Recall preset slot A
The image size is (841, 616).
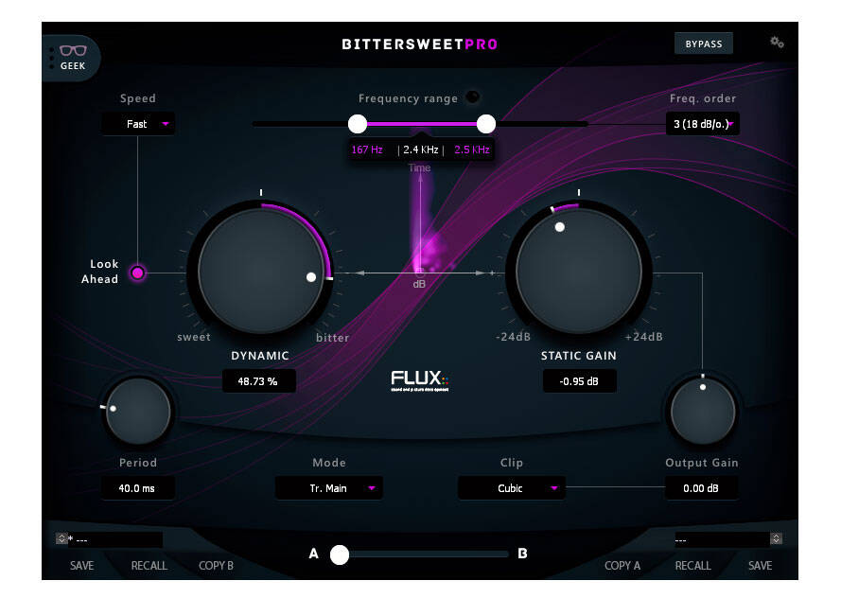click(x=149, y=566)
